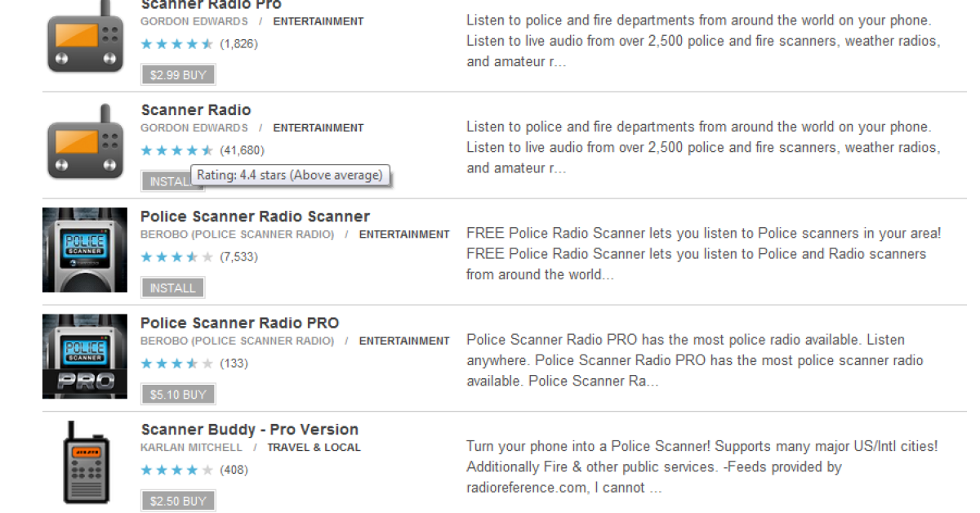The image size is (980, 513).
Task: Click the Police Scanner Radio Scanner app icon
Action: [x=85, y=249]
